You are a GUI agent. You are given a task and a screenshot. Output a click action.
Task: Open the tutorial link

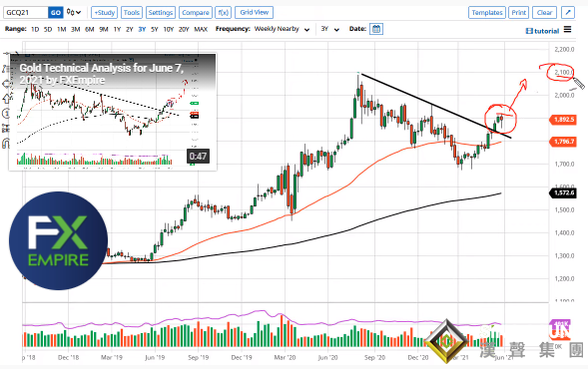point(543,31)
